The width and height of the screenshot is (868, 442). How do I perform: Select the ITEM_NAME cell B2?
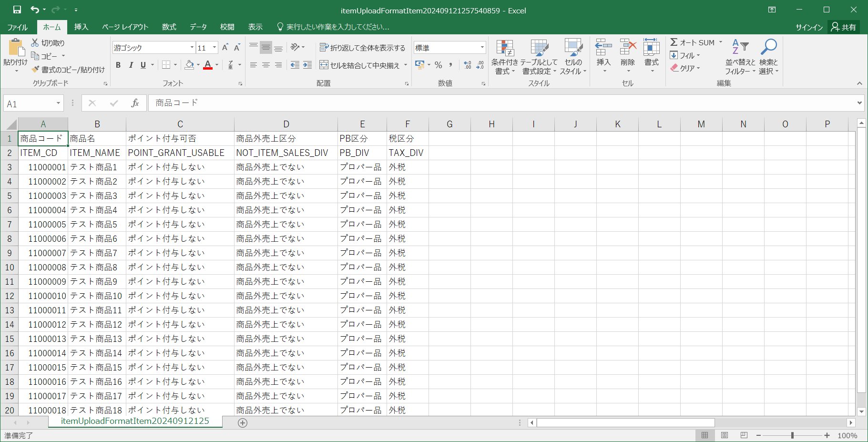click(x=97, y=153)
